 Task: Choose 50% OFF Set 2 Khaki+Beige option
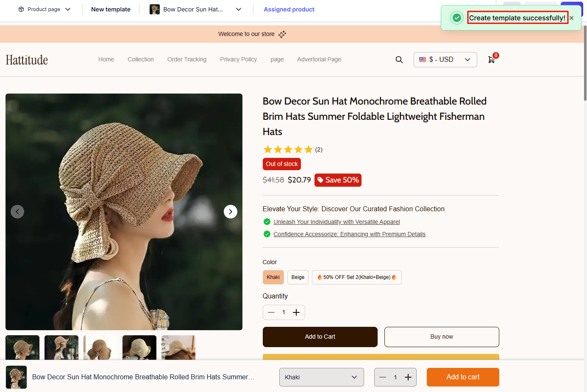[356, 277]
